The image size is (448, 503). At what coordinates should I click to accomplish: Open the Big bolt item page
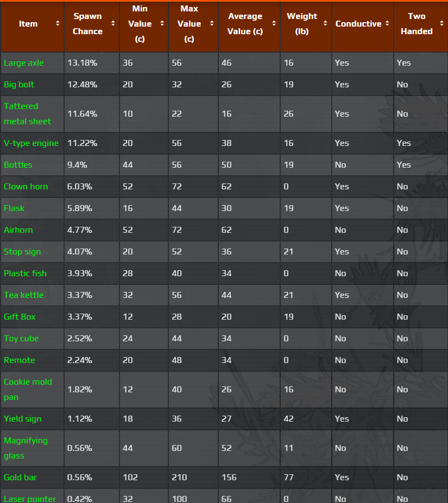[20, 85]
